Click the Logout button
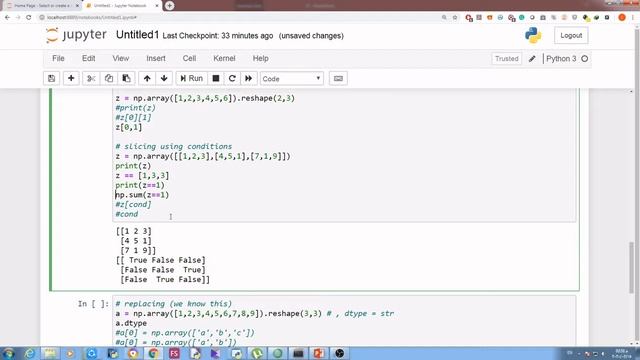Image resolution: width=640 pixels, height=360 pixels. tap(571, 36)
